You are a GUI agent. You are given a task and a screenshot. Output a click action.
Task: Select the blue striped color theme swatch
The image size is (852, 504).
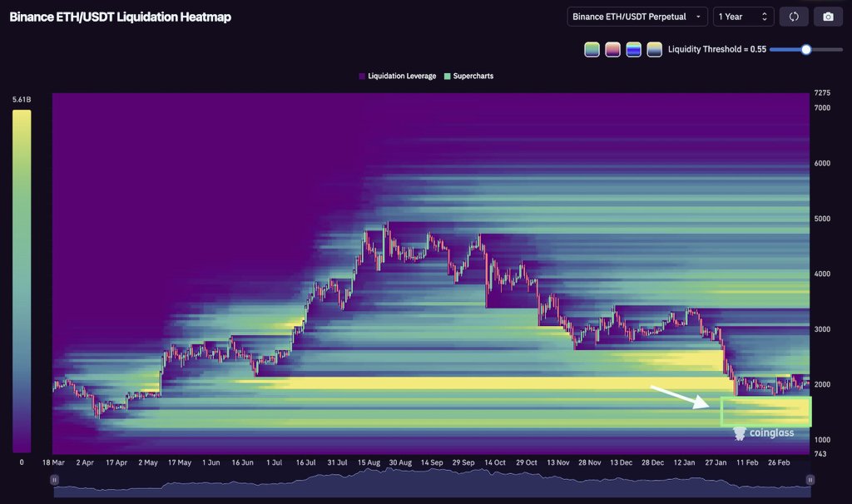[x=633, y=49]
